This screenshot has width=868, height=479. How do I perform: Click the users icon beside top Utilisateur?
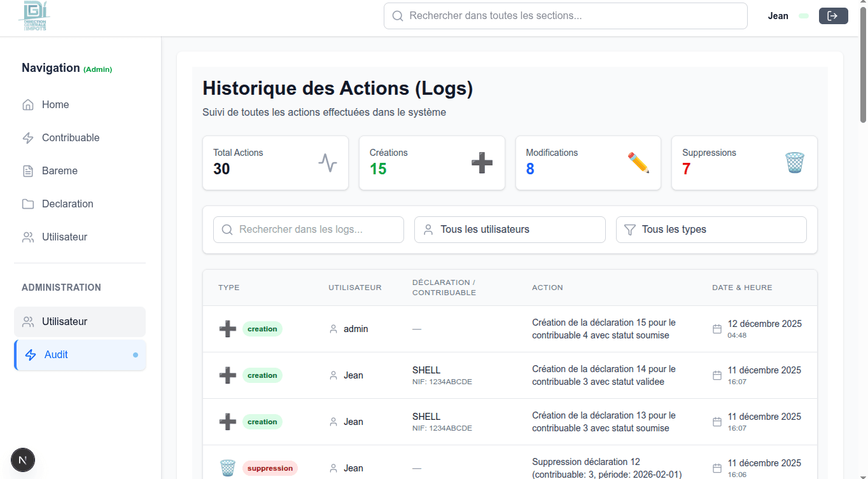(28, 237)
